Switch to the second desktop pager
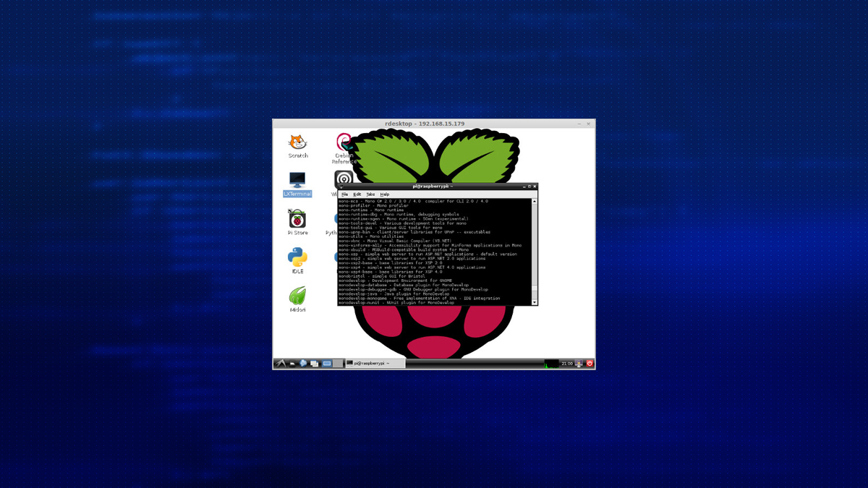868x488 pixels. [x=338, y=364]
